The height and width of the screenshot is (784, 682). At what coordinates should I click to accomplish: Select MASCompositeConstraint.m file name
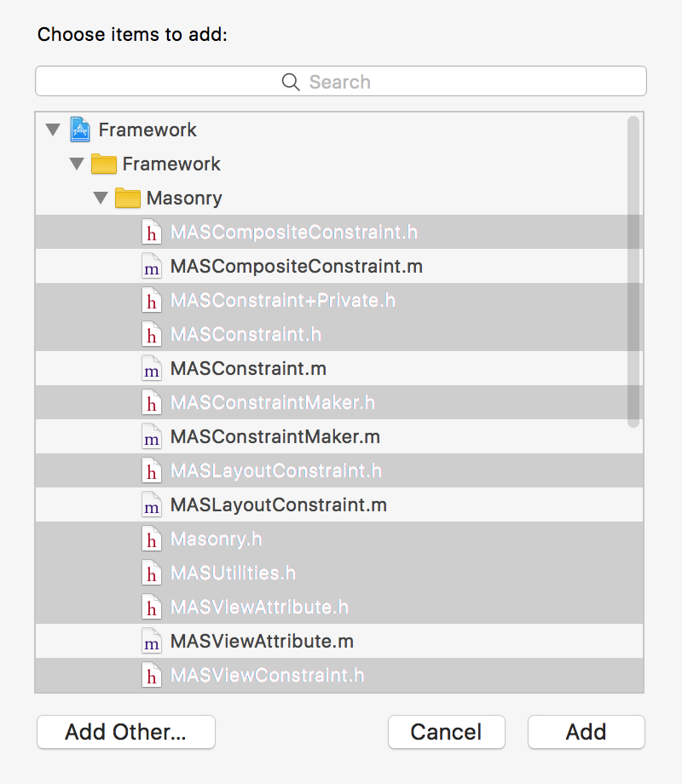pyautogui.click(x=296, y=266)
